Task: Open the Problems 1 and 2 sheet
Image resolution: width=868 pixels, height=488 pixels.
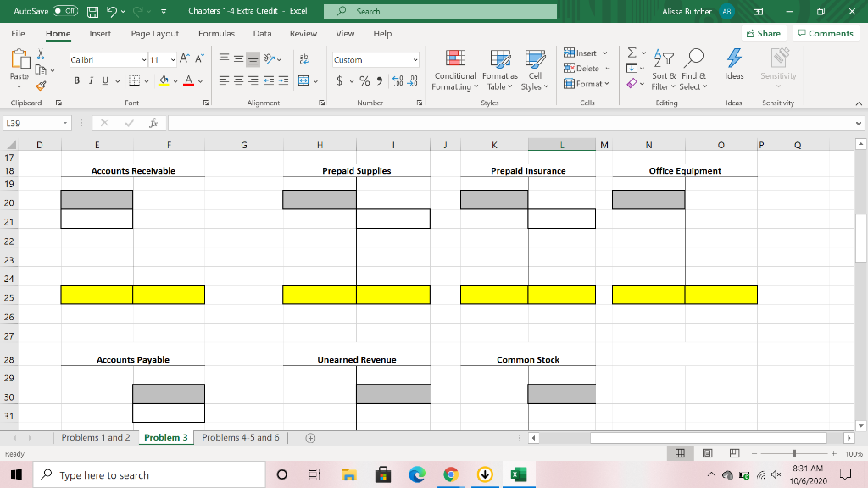Action: pos(95,438)
